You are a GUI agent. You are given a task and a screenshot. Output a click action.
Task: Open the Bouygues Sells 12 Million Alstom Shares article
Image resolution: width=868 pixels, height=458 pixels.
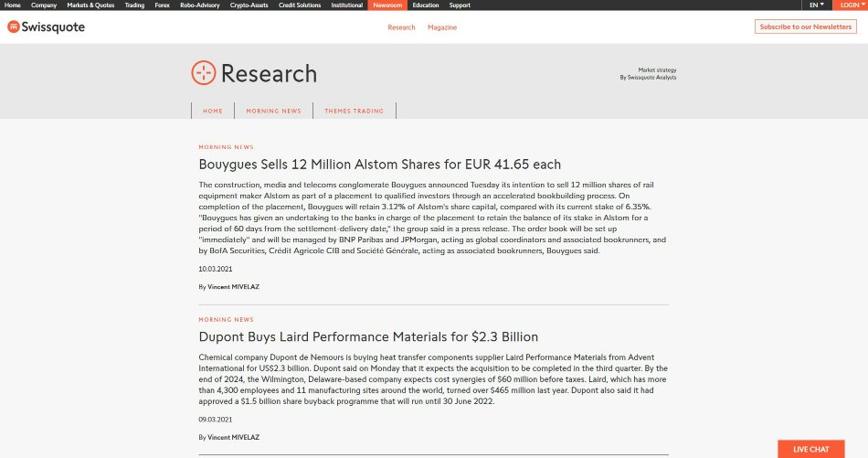[x=380, y=165]
